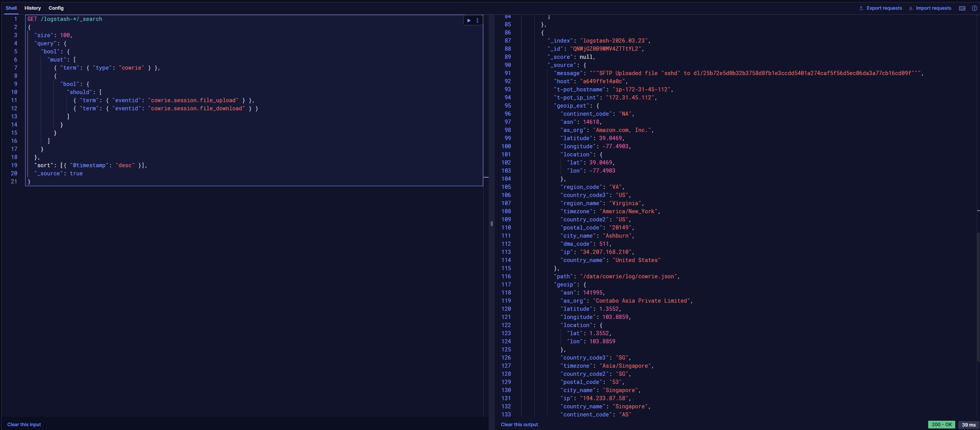Collapse the geoip block at line 117
The width and height of the screenshot is (980, 430).
point(517,284)
